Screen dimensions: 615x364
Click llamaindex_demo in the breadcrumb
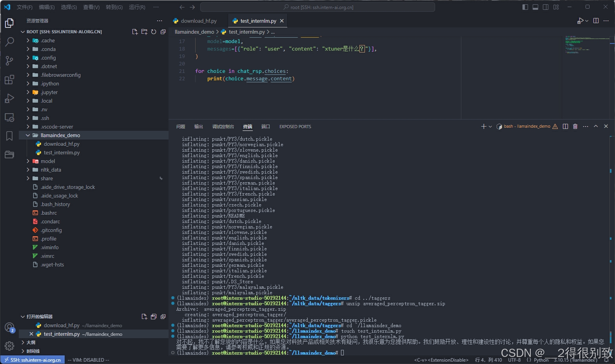(194, 32)
